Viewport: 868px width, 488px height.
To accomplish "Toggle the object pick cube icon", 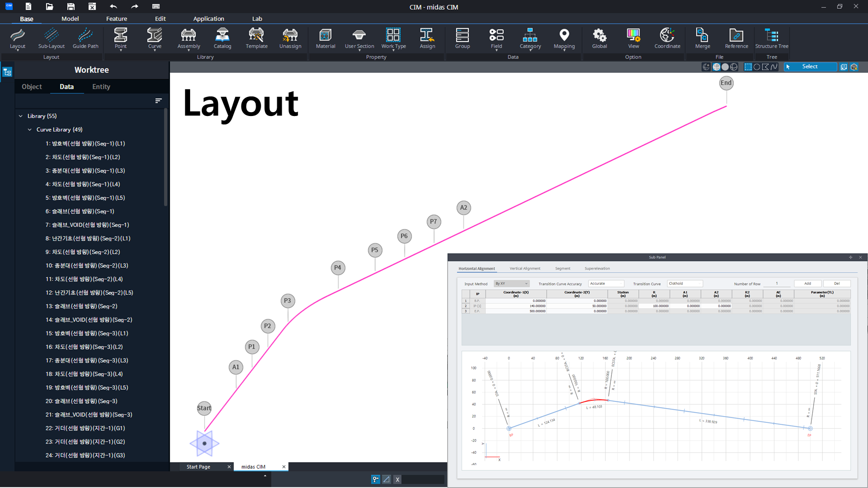I will coord(854,67).
